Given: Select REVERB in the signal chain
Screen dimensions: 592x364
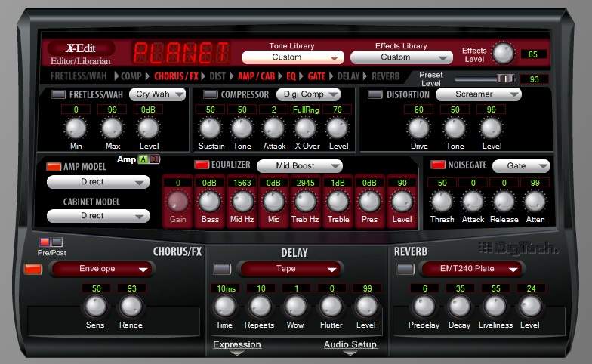Looking at the screenshot, I should pos(385,76).
